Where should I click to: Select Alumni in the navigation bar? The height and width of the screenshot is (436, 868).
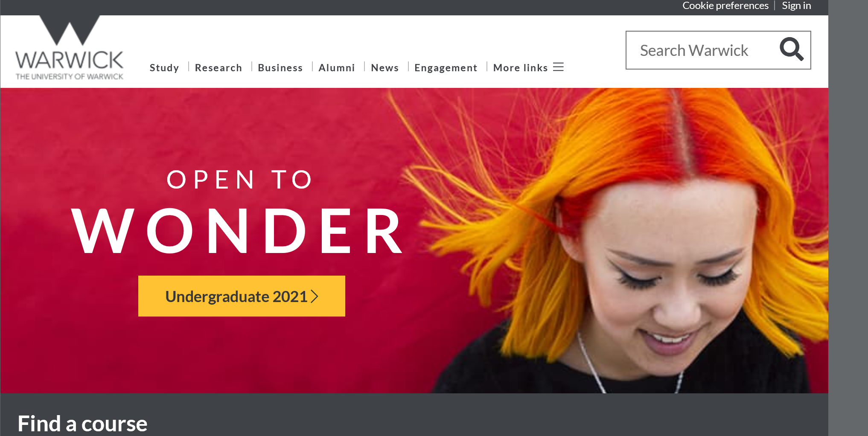tap(337, 68)
